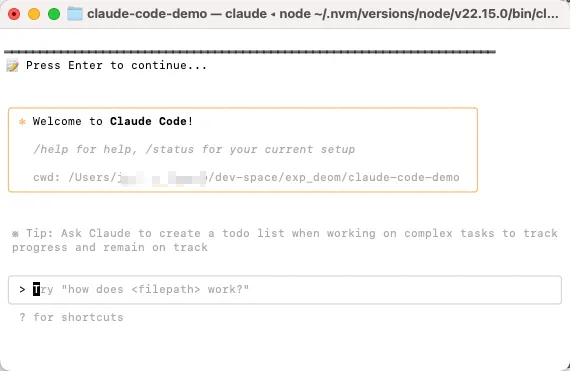This screenshot has height=371, width=570.
Task: Click the red close window button
Action: pyautogui.click(x=14, y=14)
